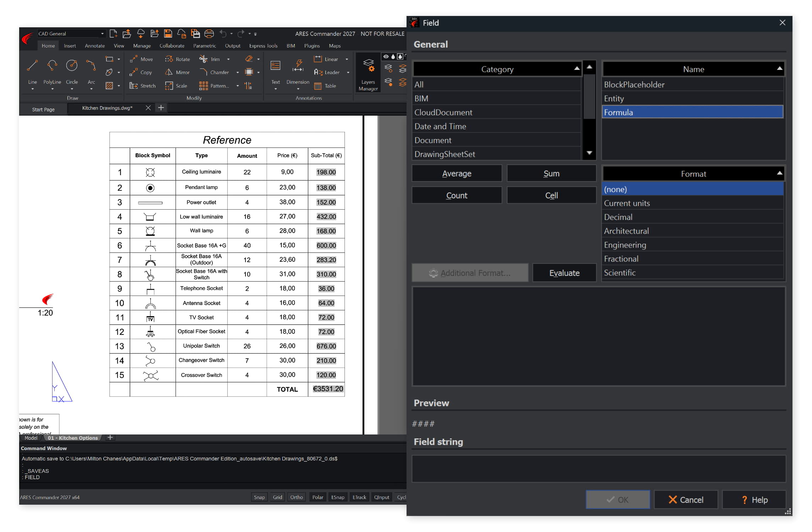Select the Line drawing tool
The width and height of the screenshot is (812, 532).
pos(32,66)
